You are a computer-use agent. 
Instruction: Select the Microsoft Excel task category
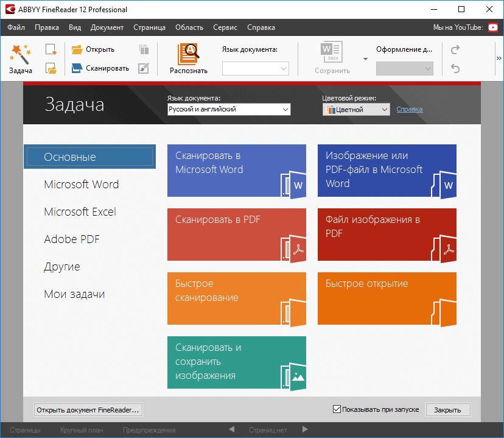[80, 211]
